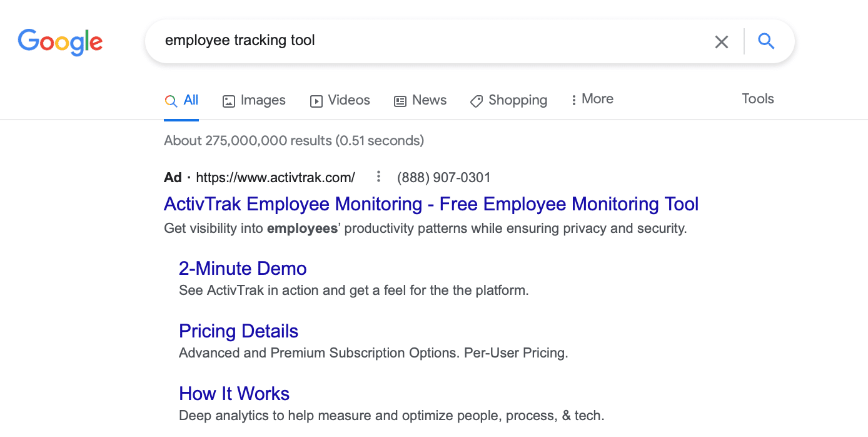
Task: Switch to the Images tab
Action: pyautogui.click(x=254, y=100)
